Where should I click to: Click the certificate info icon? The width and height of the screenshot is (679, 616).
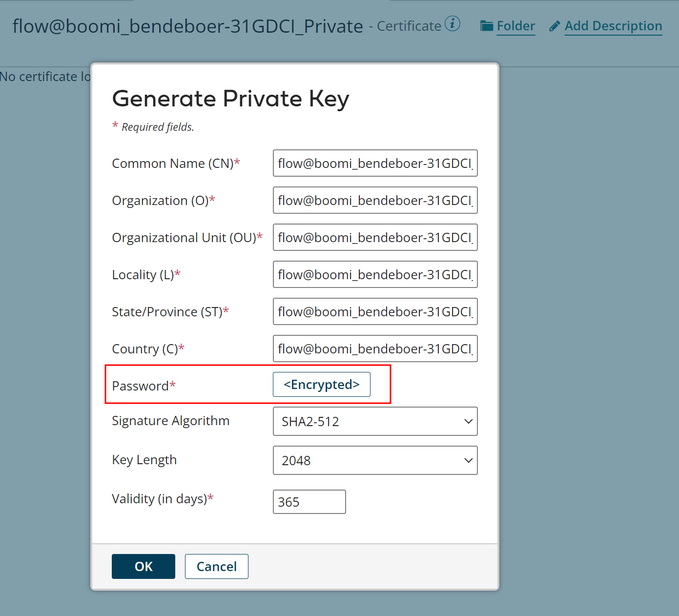coord(454,23)
